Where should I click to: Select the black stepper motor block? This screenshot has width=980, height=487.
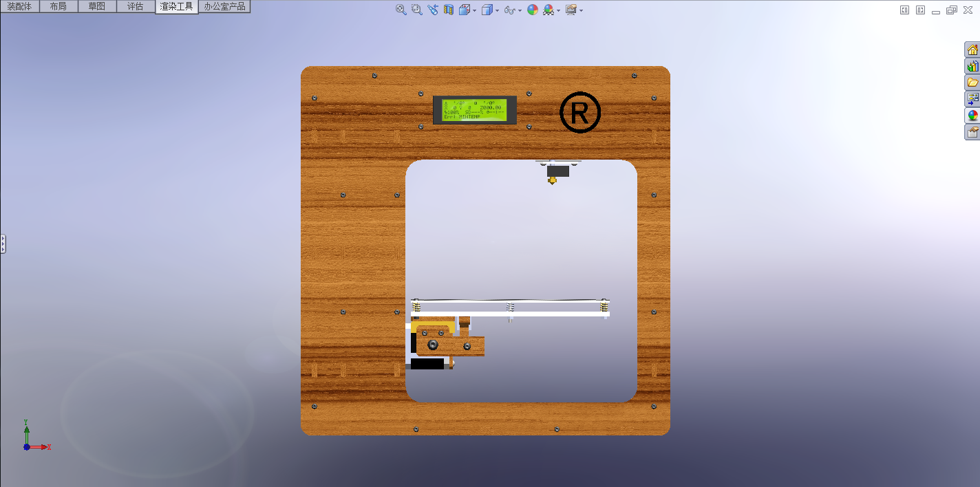tap(427, 364)
